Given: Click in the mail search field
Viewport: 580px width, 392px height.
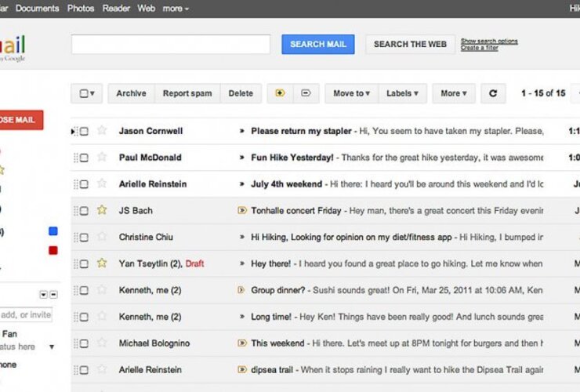Looking at the screenshot, I should tap(170, 45).
